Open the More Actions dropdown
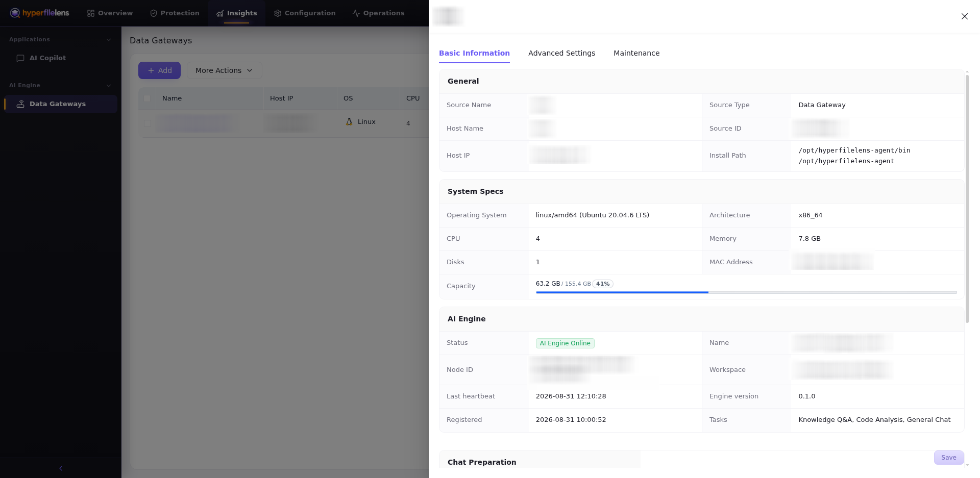The height and width of the screenshot is (478, 980). pyautogui.click(x=224, y=70)
